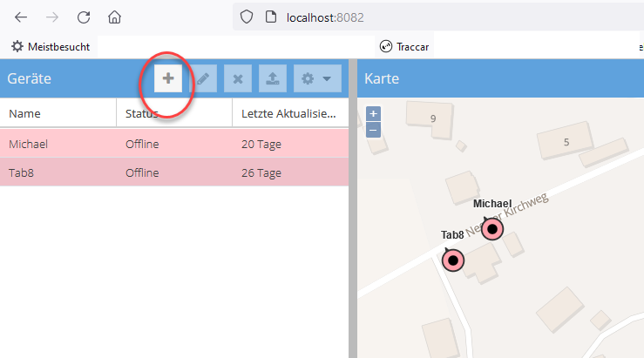644x358 pixels.
Task: Open the settings gear dropdown
Action: point(316,78)
